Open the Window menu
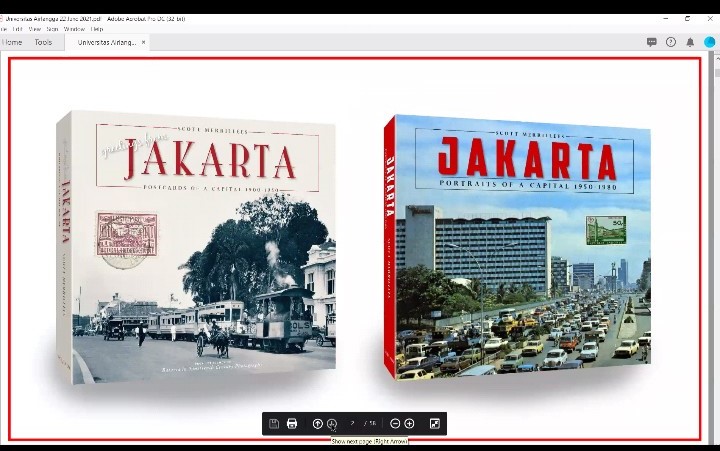Viewport: 720px width, 451px height. click(x=74, y=29)
